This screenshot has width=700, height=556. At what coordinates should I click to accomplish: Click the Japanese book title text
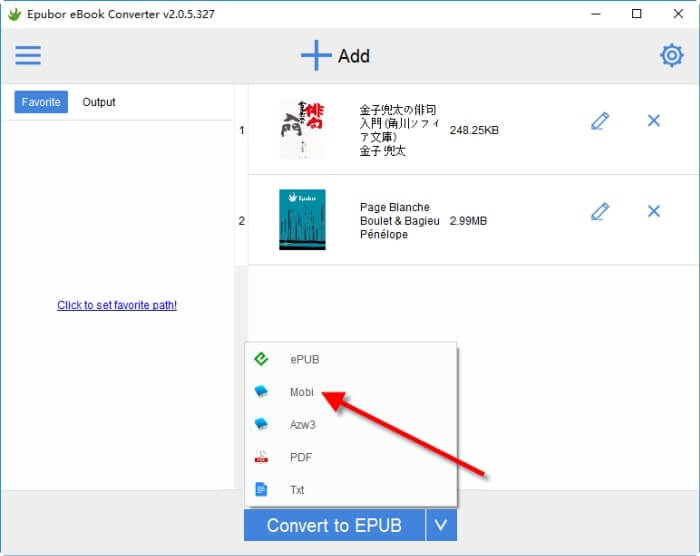coord(399,123)
